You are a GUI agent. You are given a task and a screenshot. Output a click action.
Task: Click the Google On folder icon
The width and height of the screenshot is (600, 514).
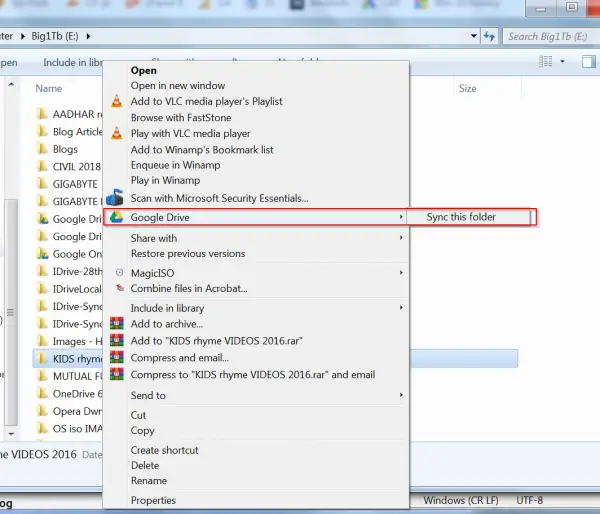click(x=42, y=253)
